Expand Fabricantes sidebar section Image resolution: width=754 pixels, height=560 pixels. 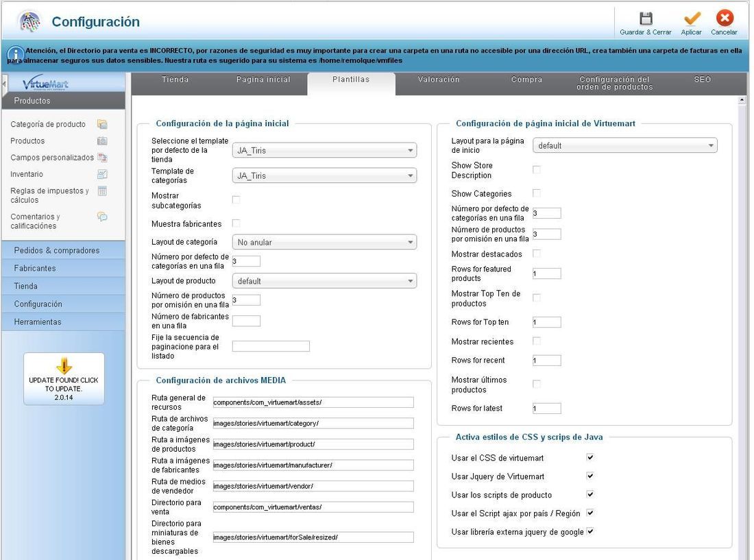click(64, 268)
